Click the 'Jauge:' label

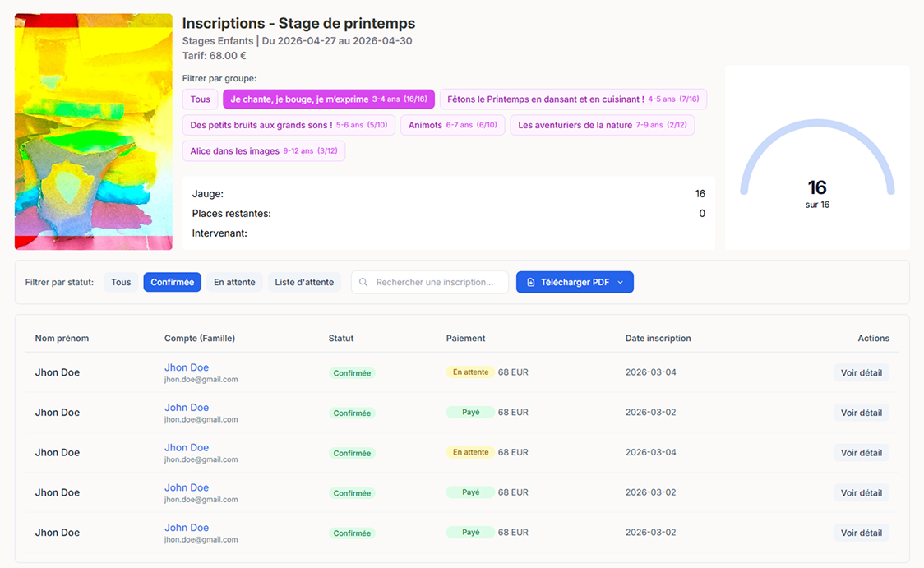click(x=208, y=194)
